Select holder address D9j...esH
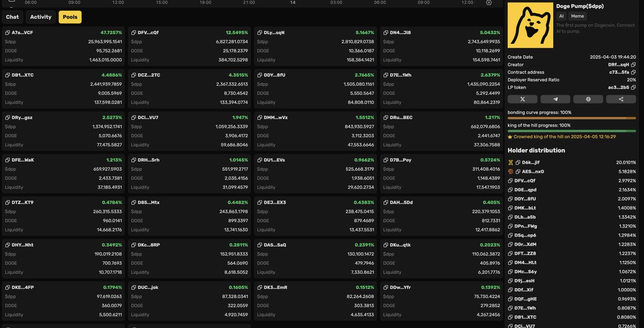Viewport: 644px width, 328px height. click(x=525, y=281)
